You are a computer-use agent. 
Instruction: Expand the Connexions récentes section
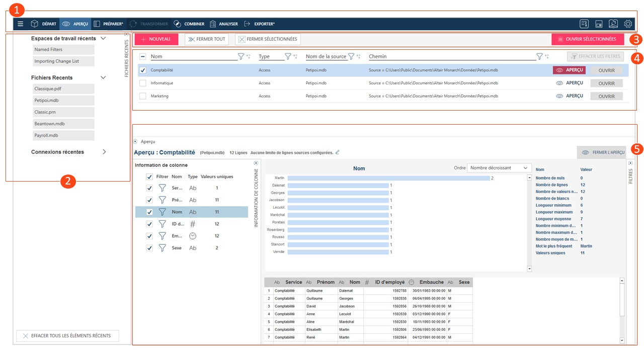click(x=104, y=152)
